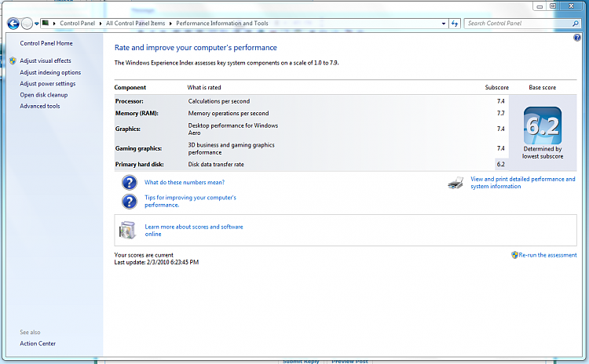Click the Forward navigation arrow button
Screen dimensions: 589x364
(x=27, y=24)
